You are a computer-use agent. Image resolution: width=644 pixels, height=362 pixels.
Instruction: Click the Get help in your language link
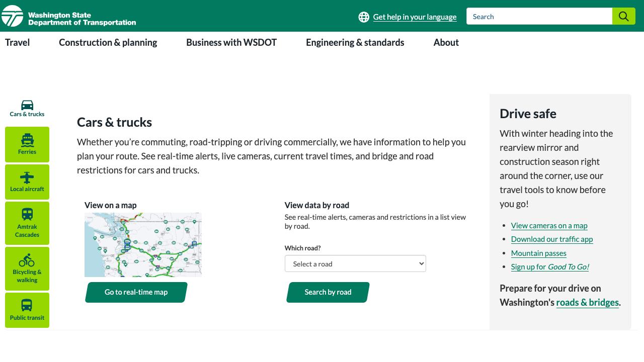click(415, 17)
